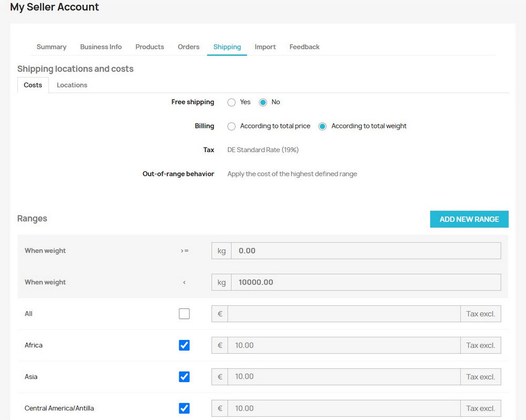The width and height of the screenshot is (526, 420).
Task: Click the Asia cost field
Action: [x=344, y=377]
